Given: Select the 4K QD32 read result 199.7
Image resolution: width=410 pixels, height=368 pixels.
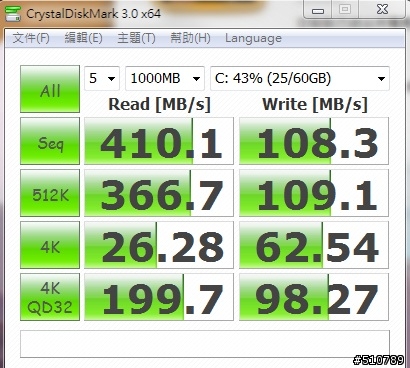Looking at the screenshot, I should click(159, 297).
